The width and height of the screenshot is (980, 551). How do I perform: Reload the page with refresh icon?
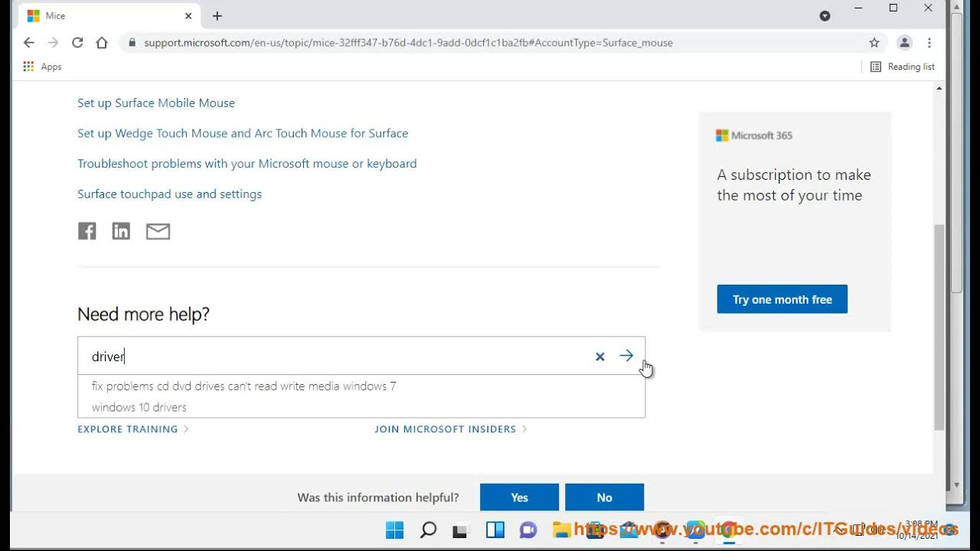pyautogui.click(x=77, y=43)
